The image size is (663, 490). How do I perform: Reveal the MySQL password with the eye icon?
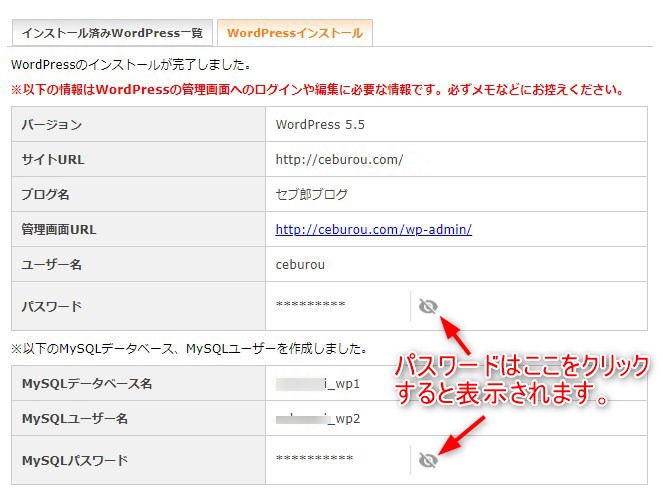click(x=428, y=460)
